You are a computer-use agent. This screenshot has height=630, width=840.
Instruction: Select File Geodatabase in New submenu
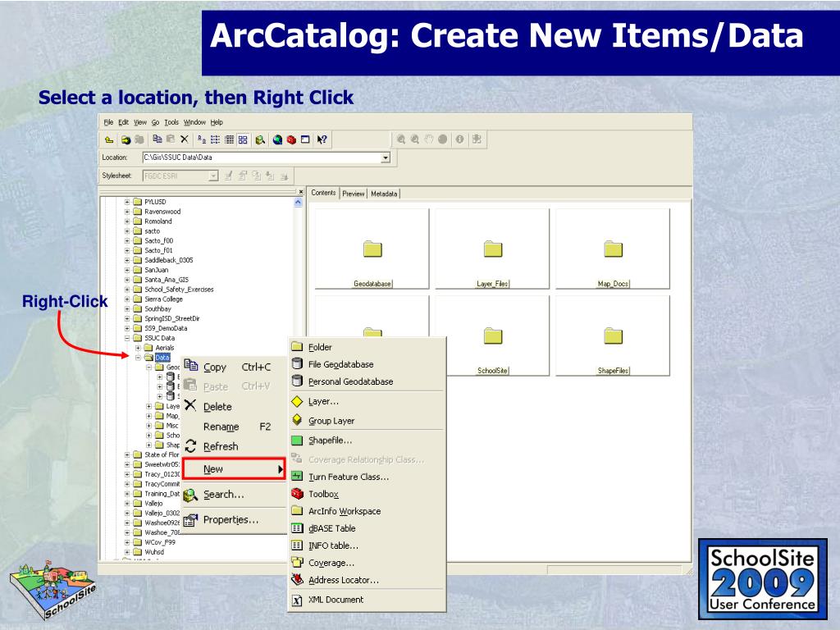(367, 364)
